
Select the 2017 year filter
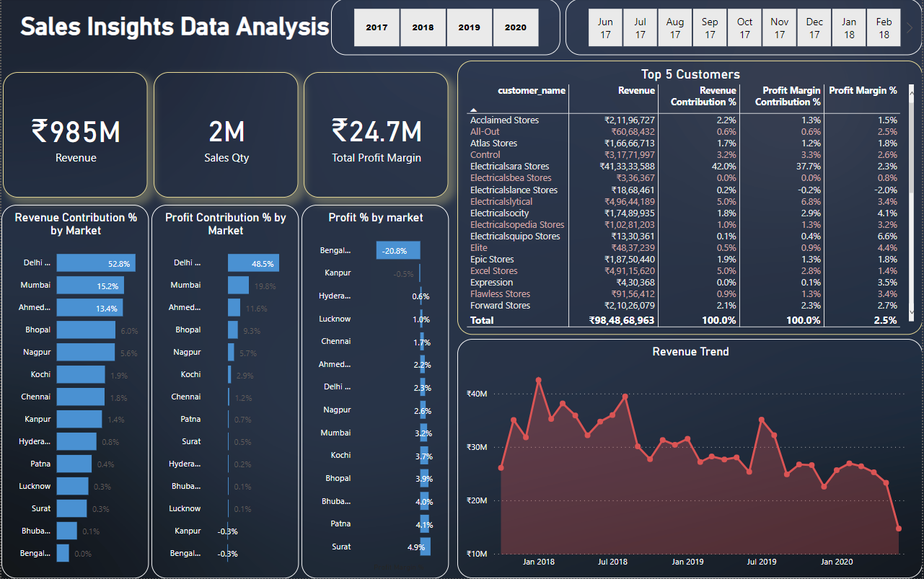(376, 27)
